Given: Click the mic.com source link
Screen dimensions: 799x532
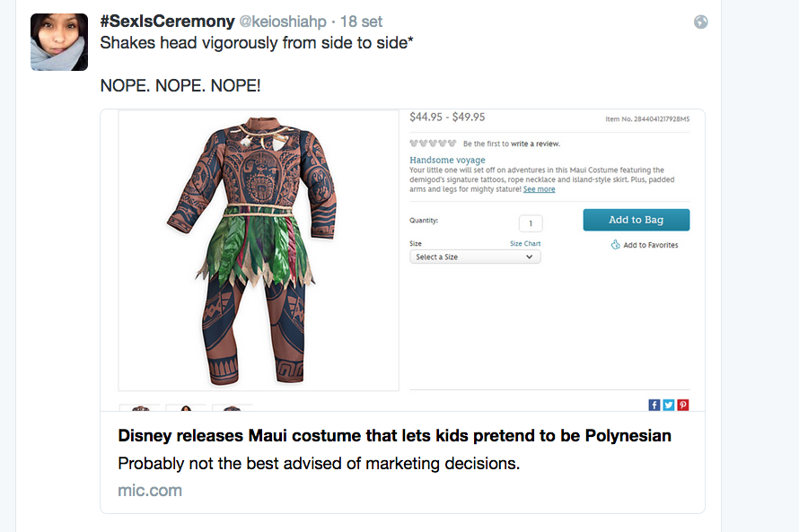Looking at the screenshot, I should click(150, 490).
